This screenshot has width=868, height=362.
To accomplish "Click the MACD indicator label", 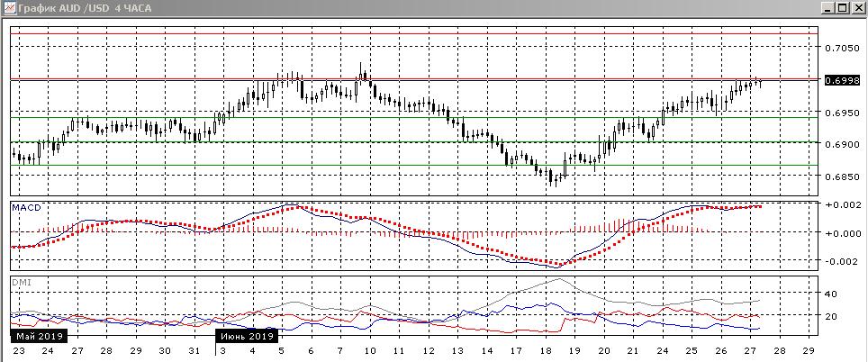I will 26,207.
